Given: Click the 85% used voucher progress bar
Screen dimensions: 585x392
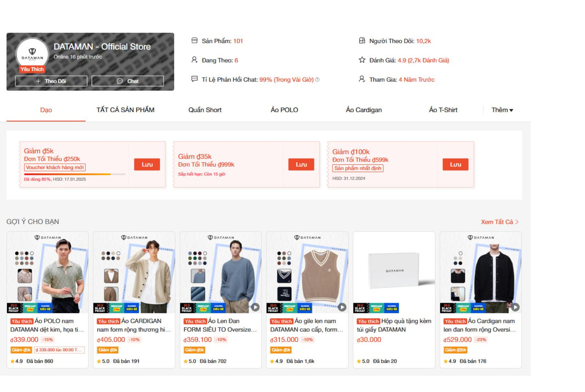Looking at the screenshot, I should 75,174.
